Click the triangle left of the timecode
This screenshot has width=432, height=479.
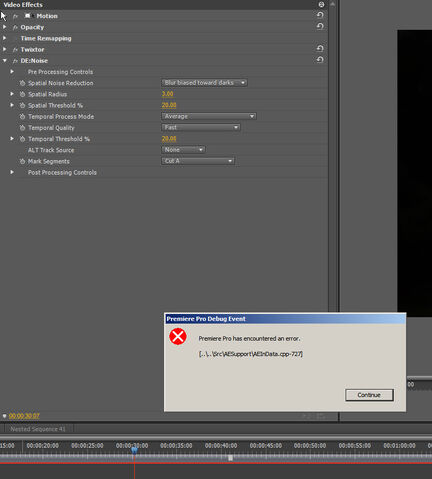[4, 416]
